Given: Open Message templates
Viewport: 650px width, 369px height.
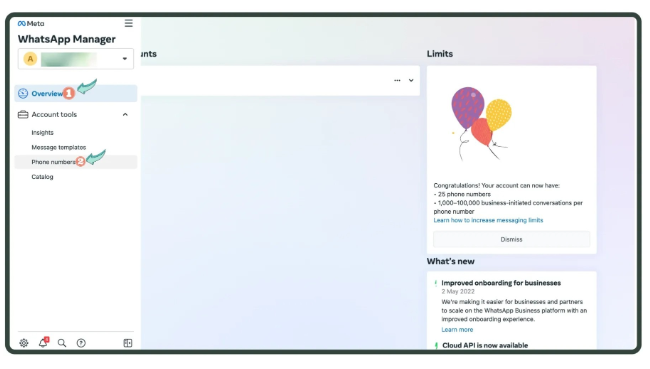Looking at the screenshot, I should pyautogui.click(x=58, y=147).
